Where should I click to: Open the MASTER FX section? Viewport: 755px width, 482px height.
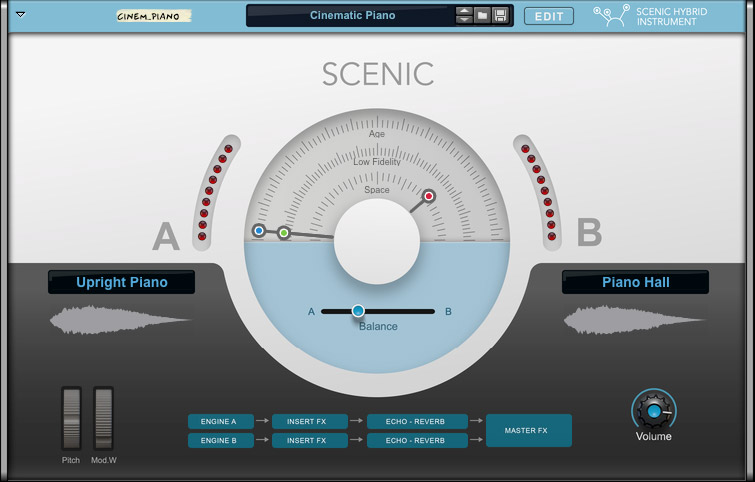tap(529, 430)
